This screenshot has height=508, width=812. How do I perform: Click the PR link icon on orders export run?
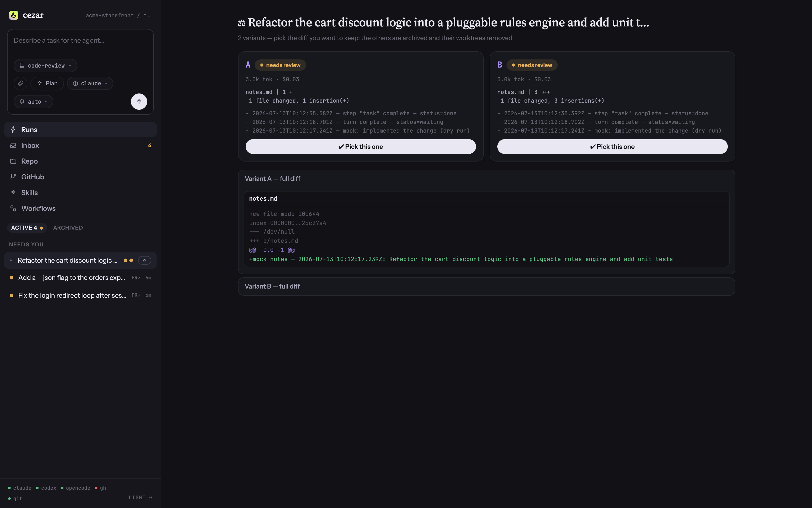[x=136, y=278]
